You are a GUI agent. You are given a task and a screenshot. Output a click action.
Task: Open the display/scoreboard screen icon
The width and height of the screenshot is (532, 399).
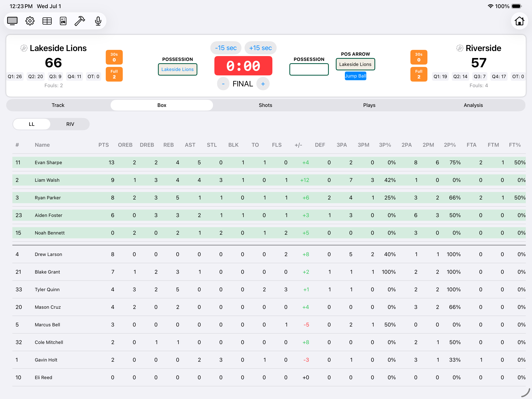pos(12,21)
